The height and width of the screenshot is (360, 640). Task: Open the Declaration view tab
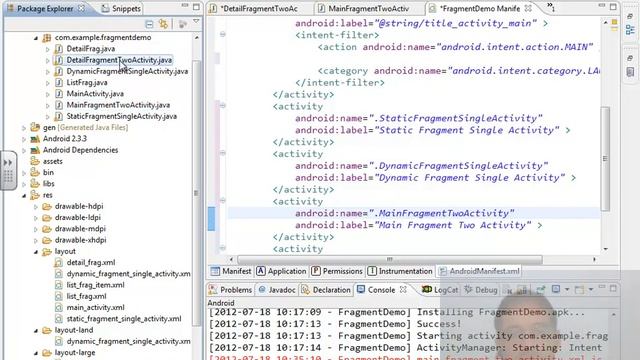(x=326, y=290)
